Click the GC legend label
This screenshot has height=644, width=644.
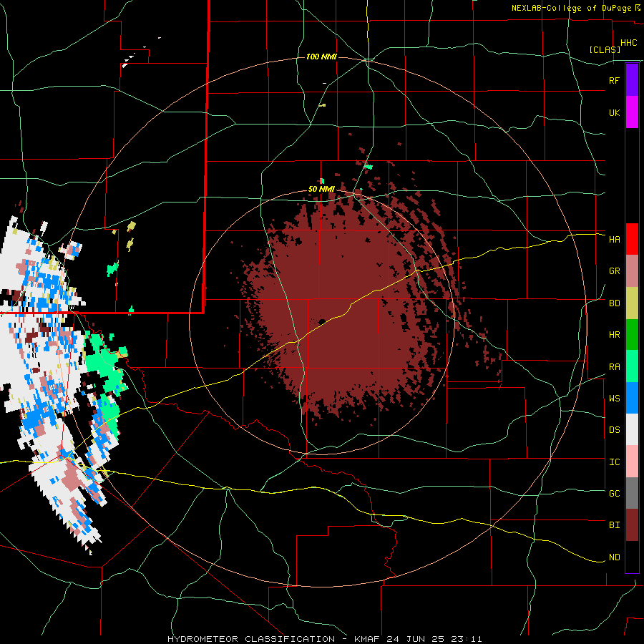614,494
